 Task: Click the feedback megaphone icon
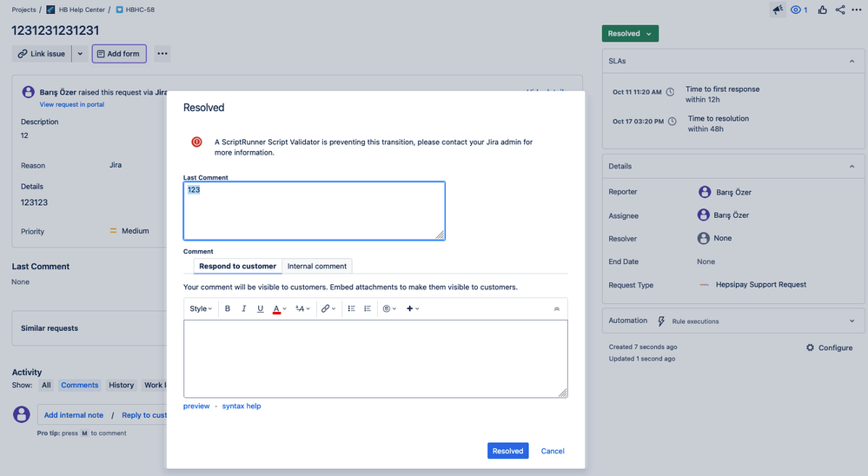[x=778, y=10]
